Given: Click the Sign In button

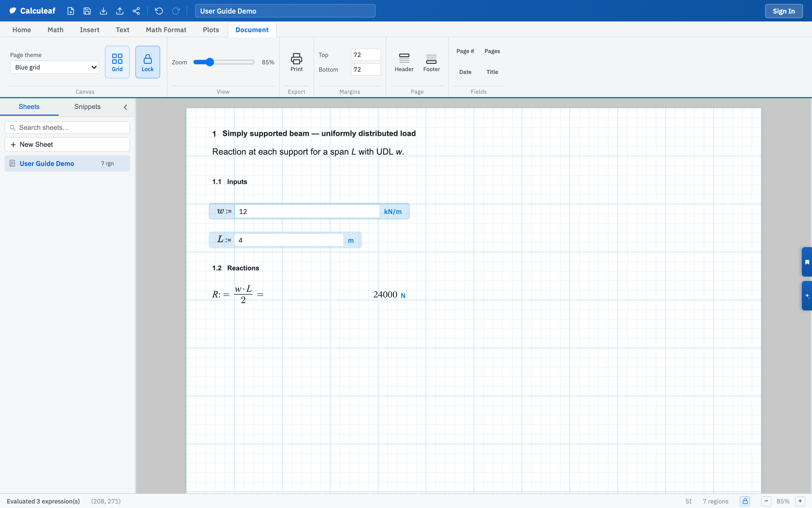Looking at the screenshot, I should pyautogui.click(x=784, y=11).
